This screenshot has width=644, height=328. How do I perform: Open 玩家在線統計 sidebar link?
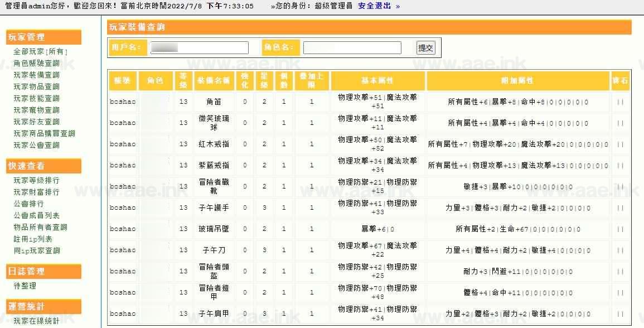pos(37,321)
